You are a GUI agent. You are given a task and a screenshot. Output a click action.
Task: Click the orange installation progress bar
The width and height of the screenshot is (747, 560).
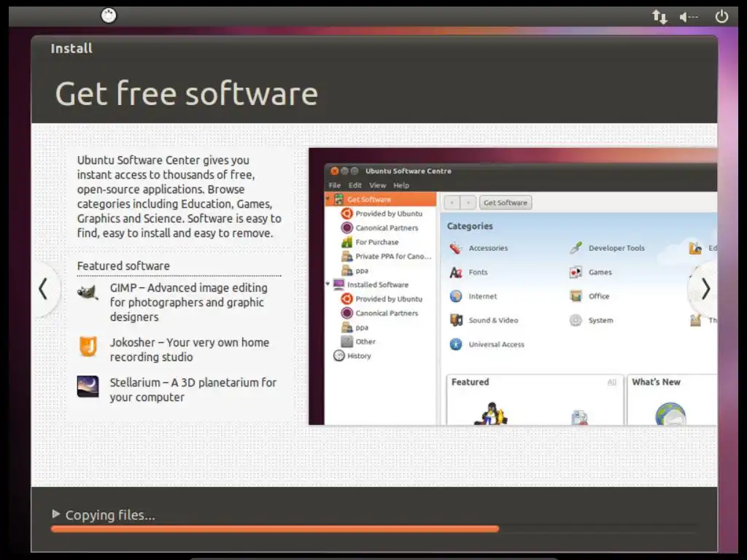[x=275, y=529]
